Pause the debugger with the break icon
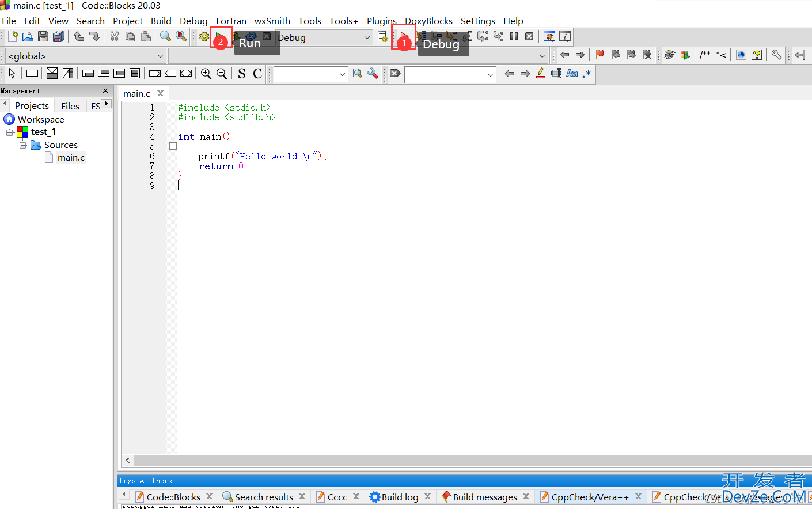Image resolution: width=812 pixels, height=509 pixels. tap(514, 36)
